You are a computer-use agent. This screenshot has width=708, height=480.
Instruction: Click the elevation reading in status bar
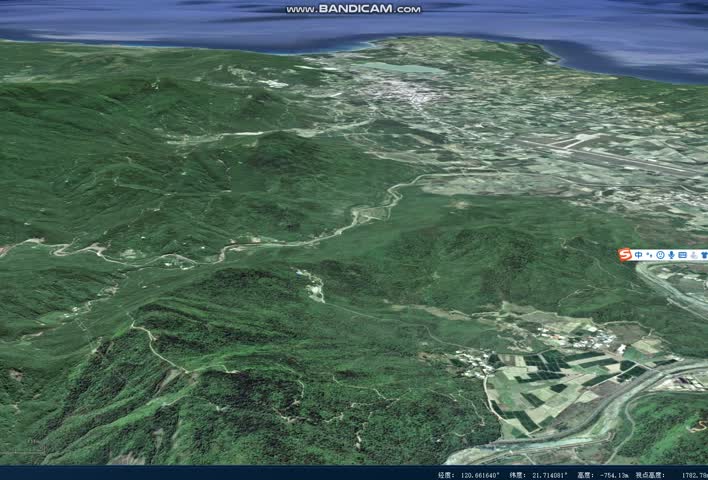[x=617, y=474]
